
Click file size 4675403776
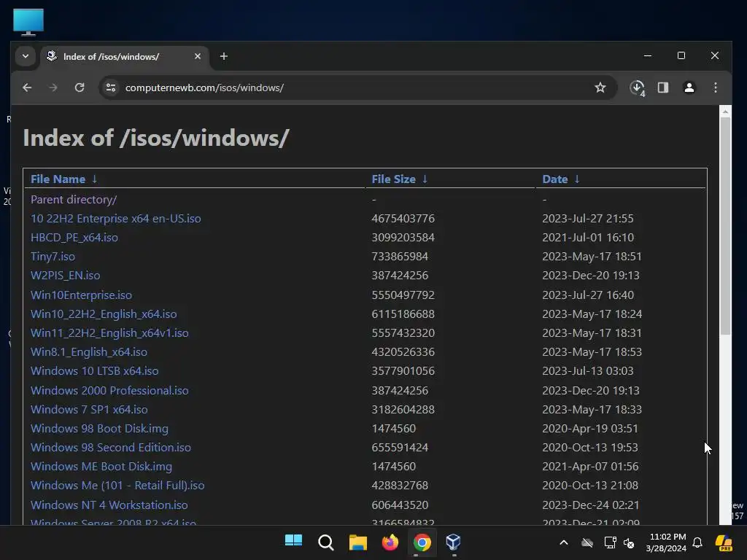click(403, 219)
